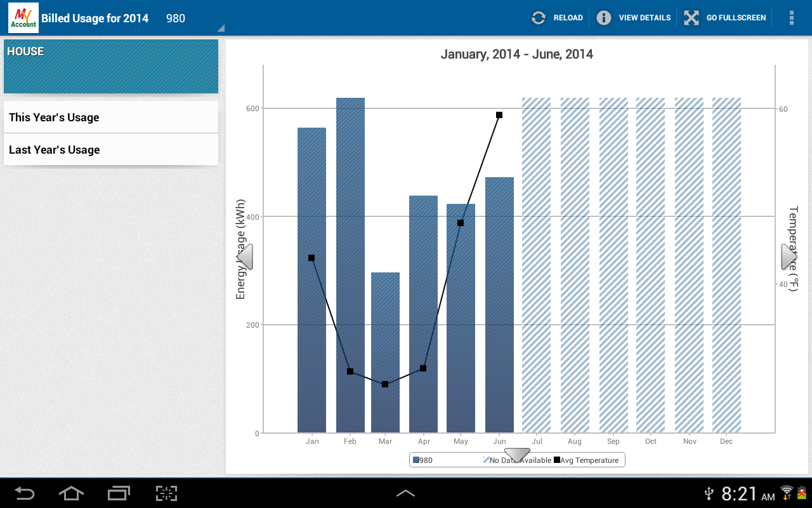The image size is (812, 508).
Task: Go to next period with right arrow
Action: click(789, 257)
